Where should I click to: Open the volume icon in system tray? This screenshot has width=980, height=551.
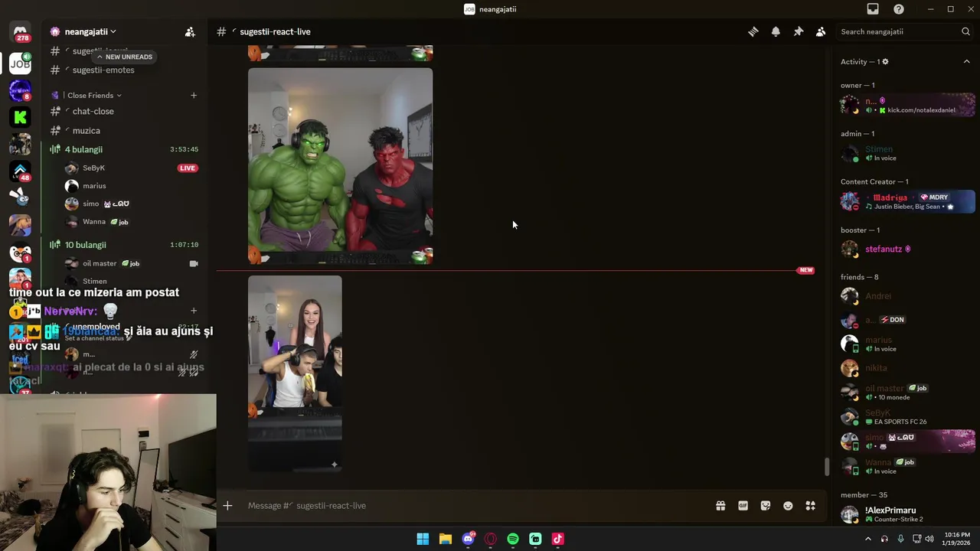click(929, 539)
